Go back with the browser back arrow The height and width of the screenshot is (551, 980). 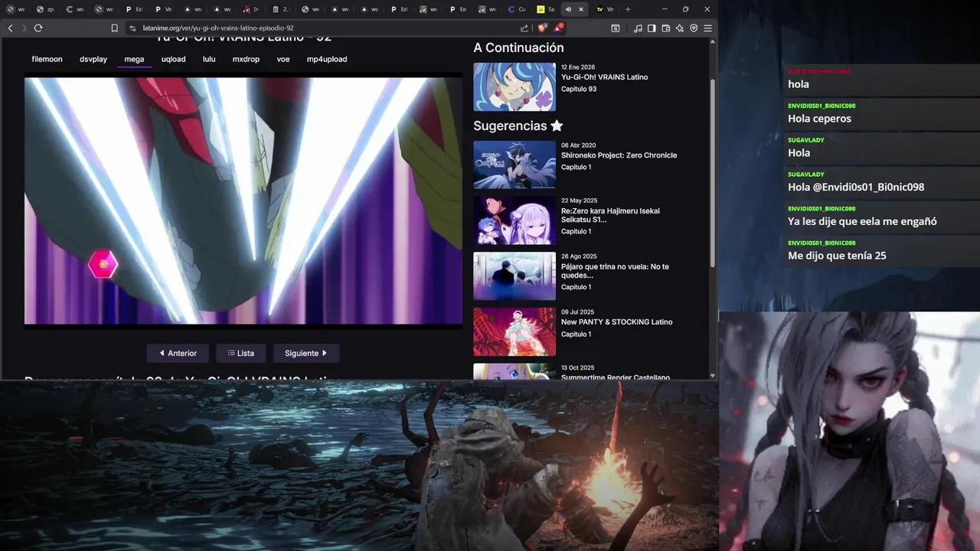(x=10, y=28)
